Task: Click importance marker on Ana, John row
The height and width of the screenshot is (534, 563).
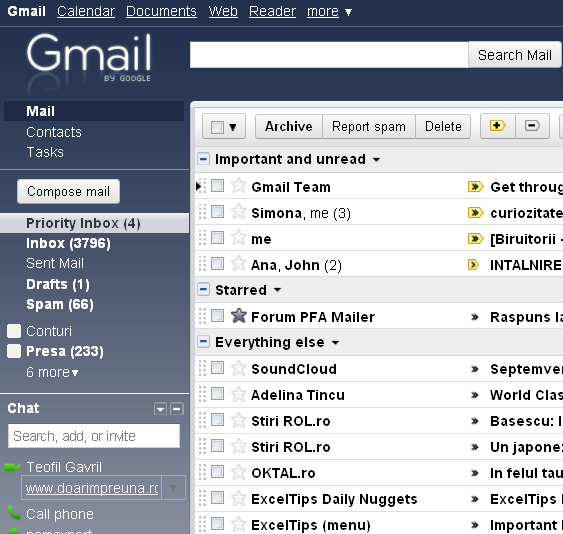Action: pyautogui.click(x=474, y=265)
